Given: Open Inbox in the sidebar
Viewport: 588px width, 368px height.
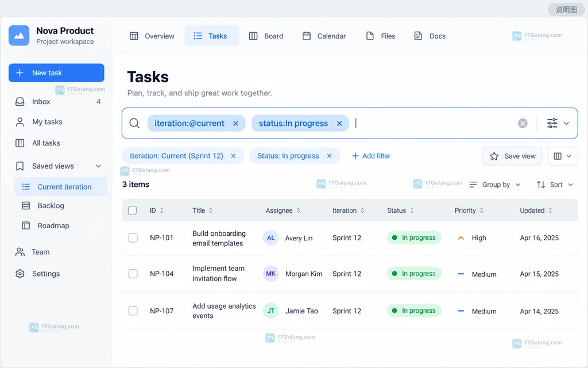Looking at the screenshot, I should click(x=58, y=101).
